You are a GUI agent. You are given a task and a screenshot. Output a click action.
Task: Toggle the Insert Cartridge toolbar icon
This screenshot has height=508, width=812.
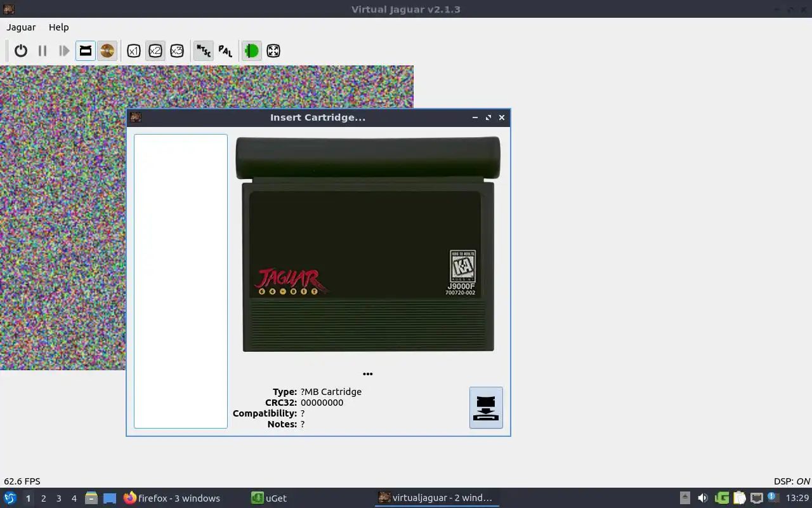pyautogui.click(x=86, y=51)
